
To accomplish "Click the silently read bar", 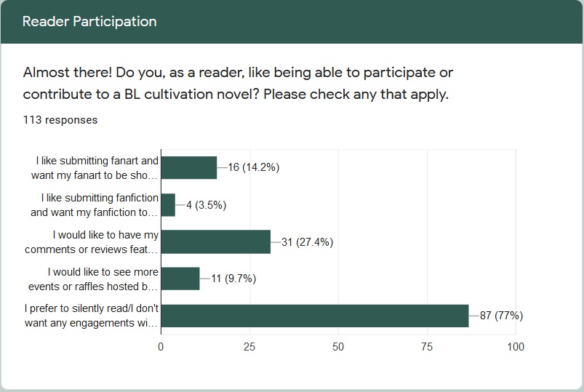I will [x=314, y=316].
